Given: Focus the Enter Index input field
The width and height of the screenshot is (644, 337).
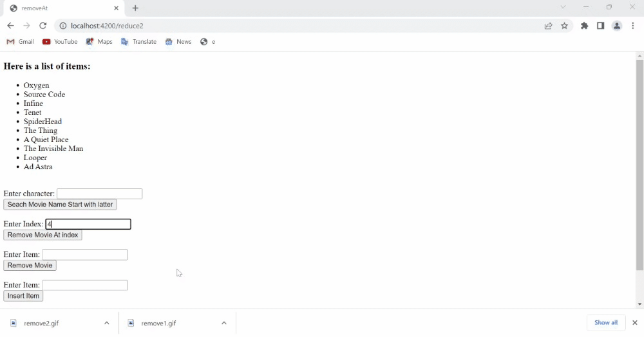Looking at the screenshot, I should (x=88, y=224).
